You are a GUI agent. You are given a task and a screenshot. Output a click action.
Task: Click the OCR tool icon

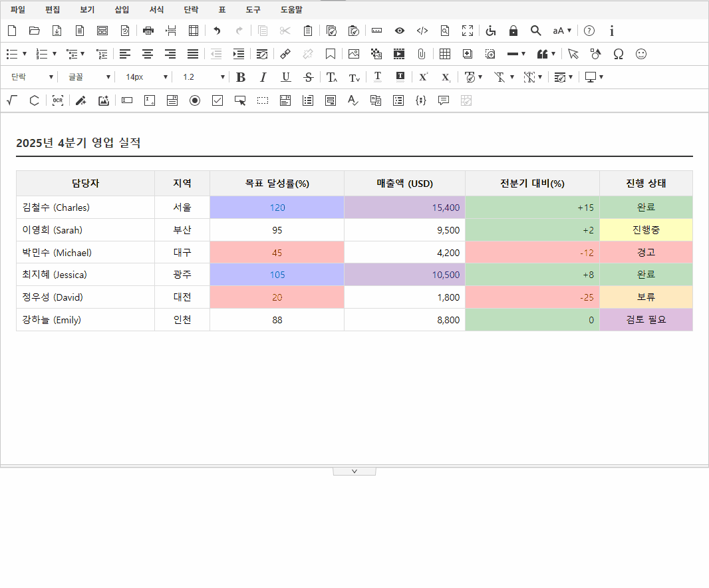point(58,100)
